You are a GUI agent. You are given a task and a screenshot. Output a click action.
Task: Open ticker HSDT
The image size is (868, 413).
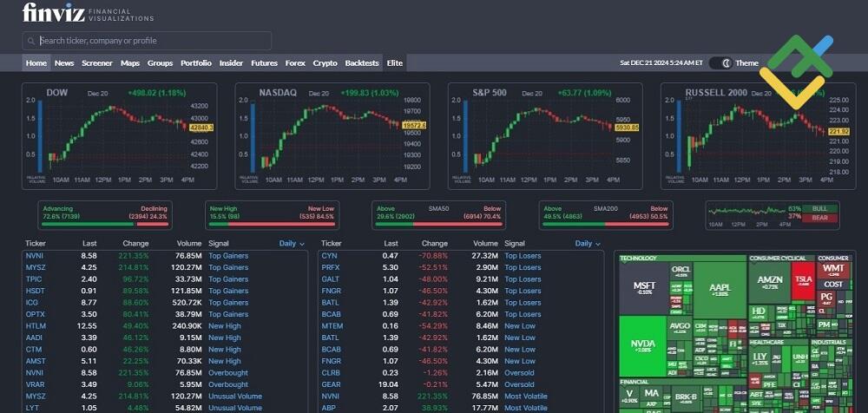(x=35, y=291)
